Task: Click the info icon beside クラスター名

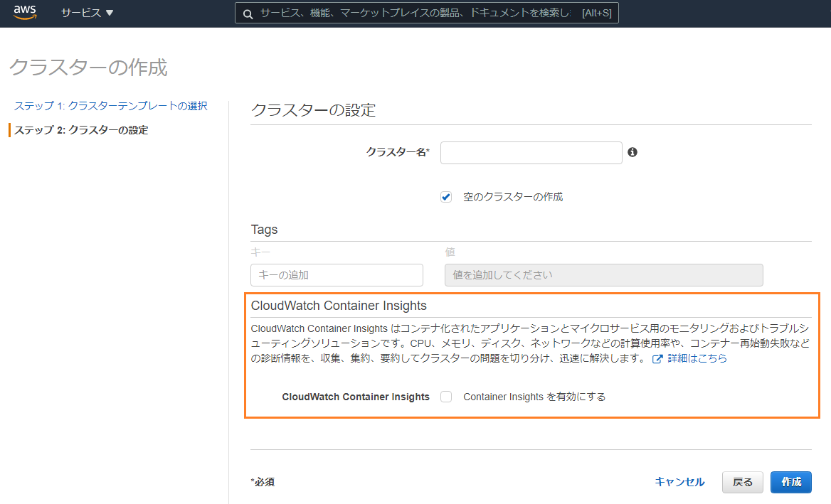Action: point(632,152)
